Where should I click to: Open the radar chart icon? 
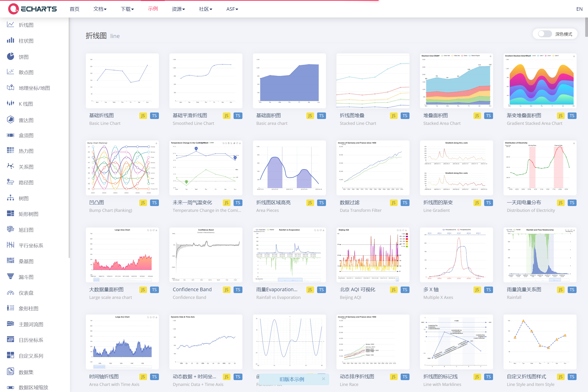pos(10,120)
